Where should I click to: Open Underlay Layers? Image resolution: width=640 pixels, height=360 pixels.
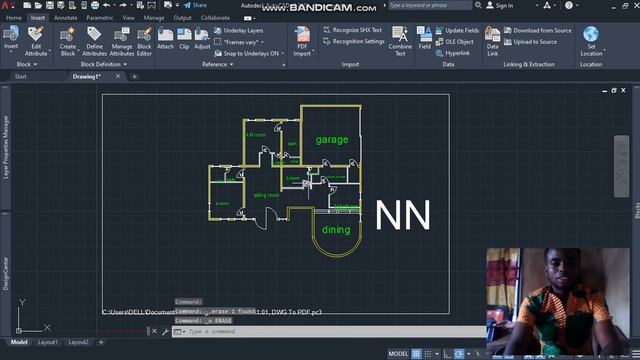[239, 31]
